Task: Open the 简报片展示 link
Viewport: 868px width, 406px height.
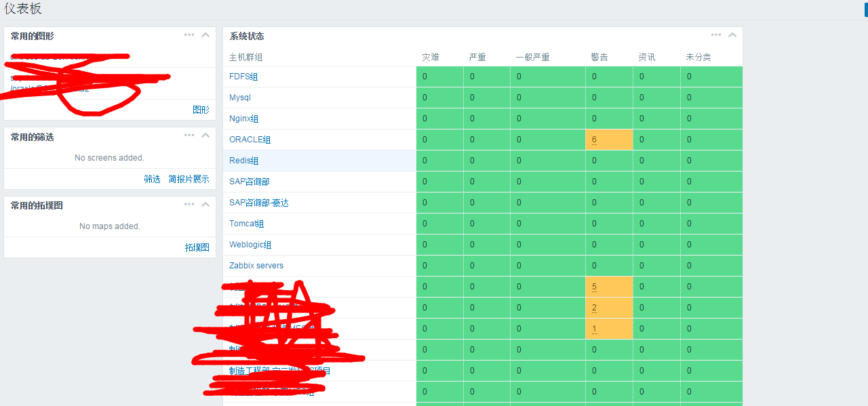Action: point(189,179)
